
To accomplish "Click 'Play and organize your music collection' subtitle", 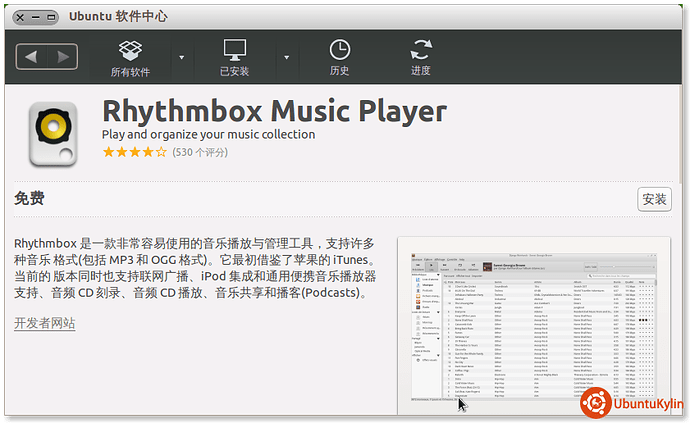I will coord(209,134).
